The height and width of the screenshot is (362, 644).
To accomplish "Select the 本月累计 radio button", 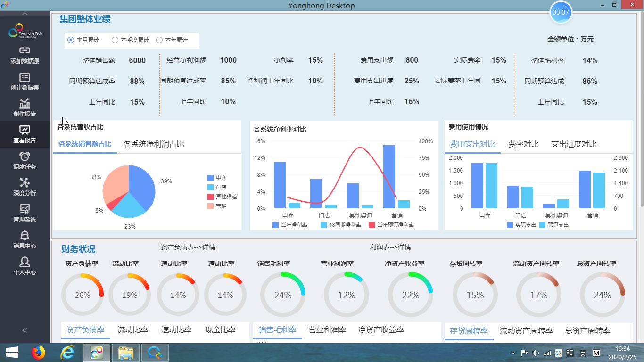I will point(71,40).
